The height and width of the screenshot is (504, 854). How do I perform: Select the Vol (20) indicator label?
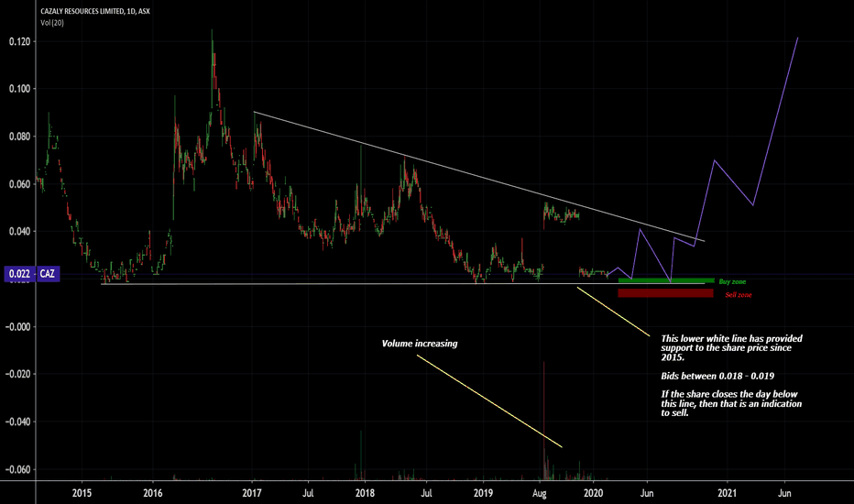tap(52, 23)
